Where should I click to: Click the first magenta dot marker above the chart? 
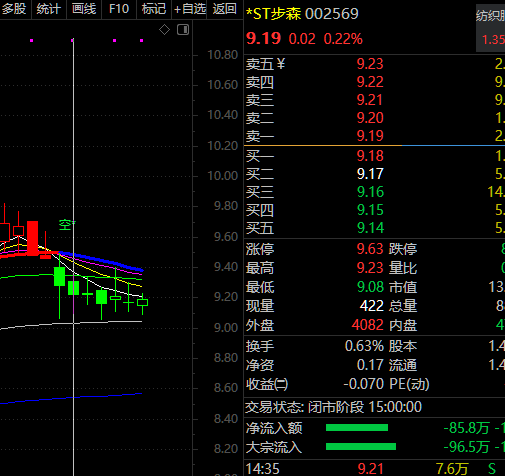click(x=32, y=40)
